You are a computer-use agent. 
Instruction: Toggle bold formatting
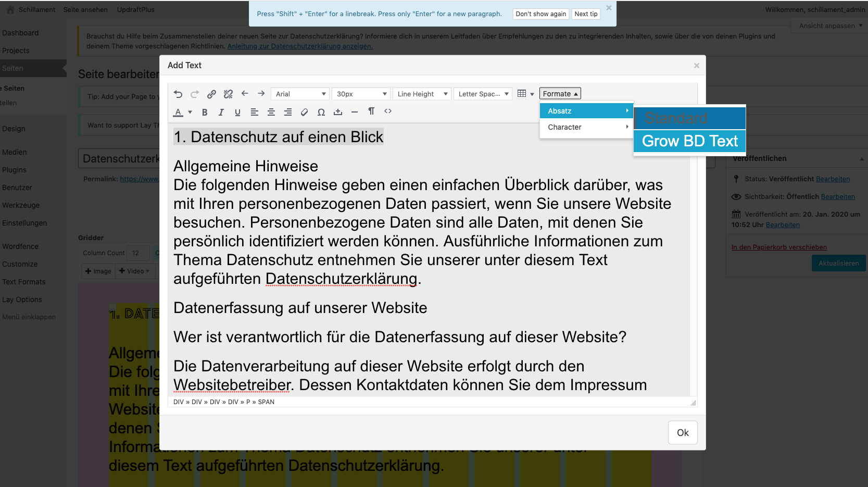pyautogui.click(x=205, y=111)
